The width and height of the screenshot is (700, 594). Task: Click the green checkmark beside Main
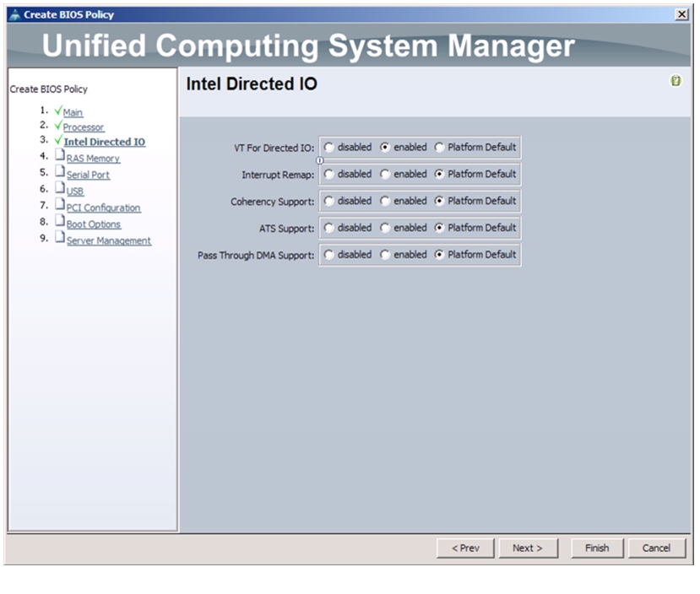(x=58, y=110)
